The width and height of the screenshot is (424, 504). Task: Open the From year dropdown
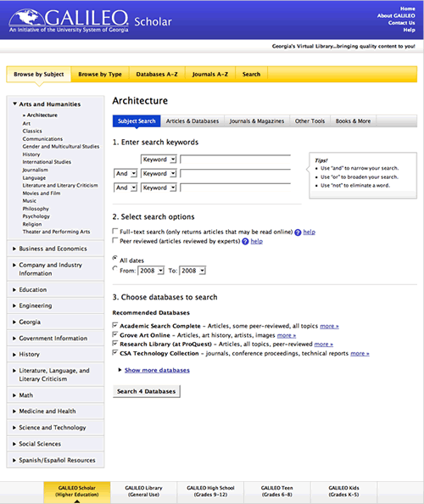tap(151, 271)
